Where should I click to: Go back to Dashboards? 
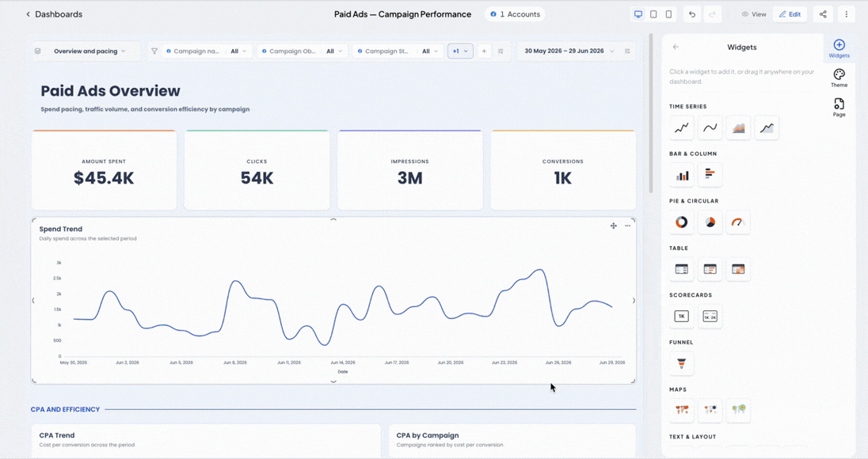[54, 14]
